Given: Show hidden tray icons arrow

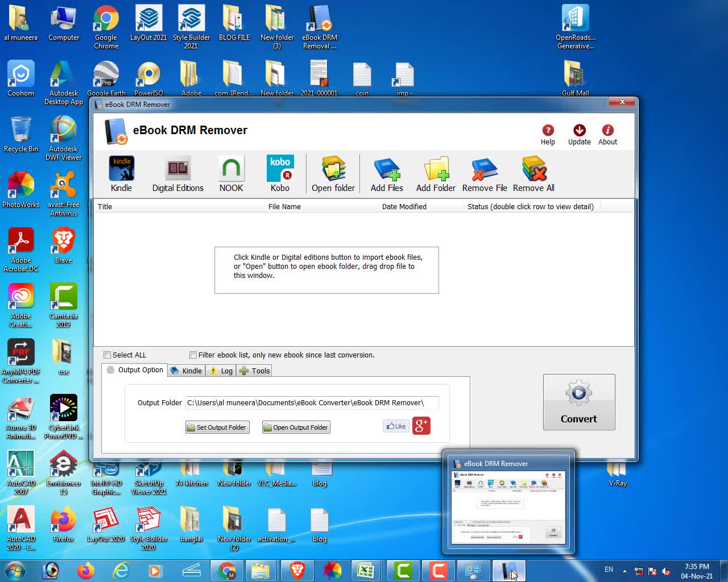Looking at the screenshot, I should click(x=624, y=571).
